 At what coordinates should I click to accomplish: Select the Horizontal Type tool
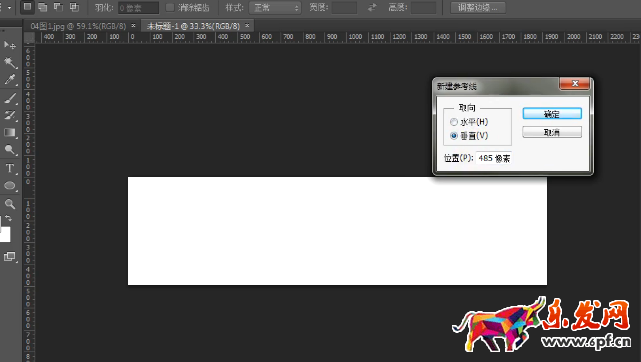tap(10, 168)
